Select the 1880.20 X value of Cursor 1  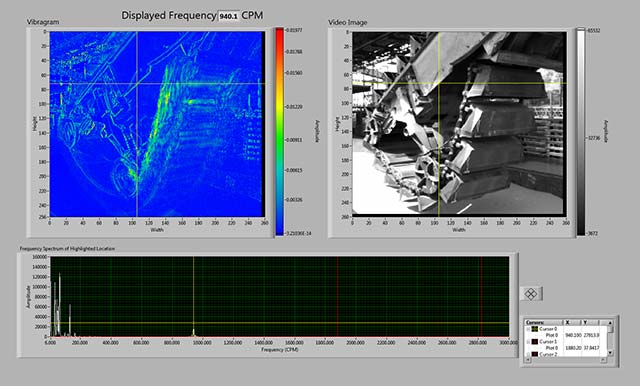(x=573, y=348)
